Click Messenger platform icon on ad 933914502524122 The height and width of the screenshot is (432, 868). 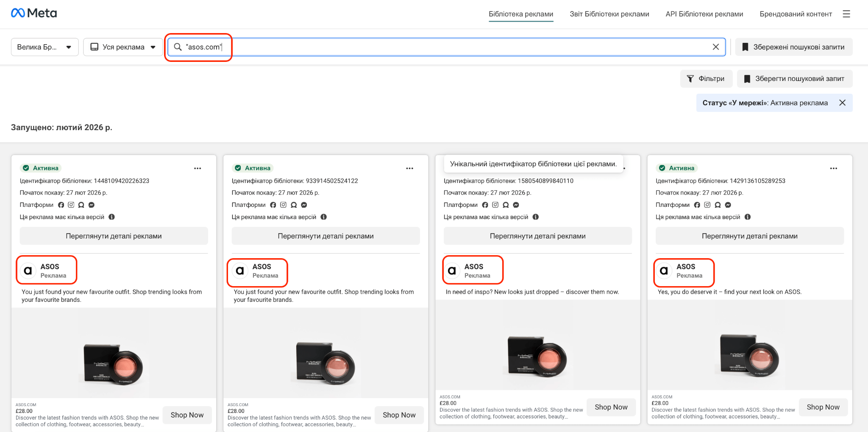click(304, 205)
